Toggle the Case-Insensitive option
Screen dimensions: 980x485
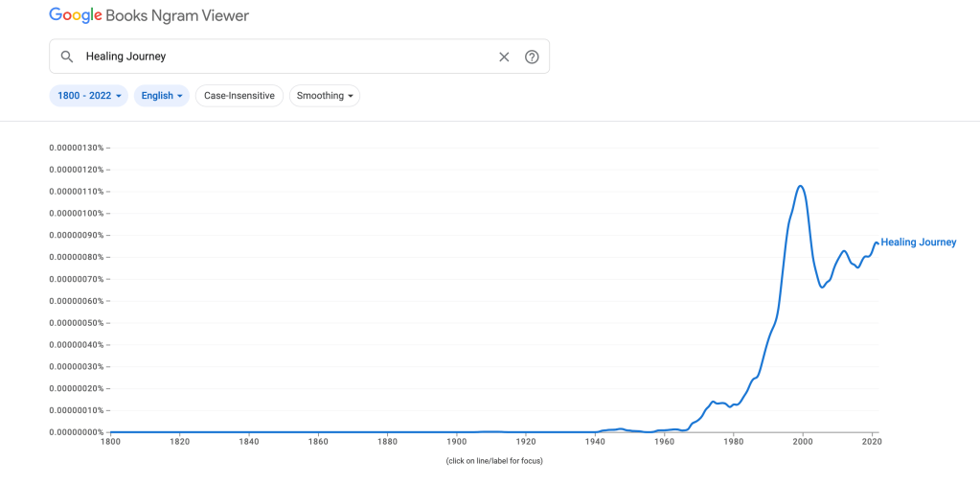239,96
